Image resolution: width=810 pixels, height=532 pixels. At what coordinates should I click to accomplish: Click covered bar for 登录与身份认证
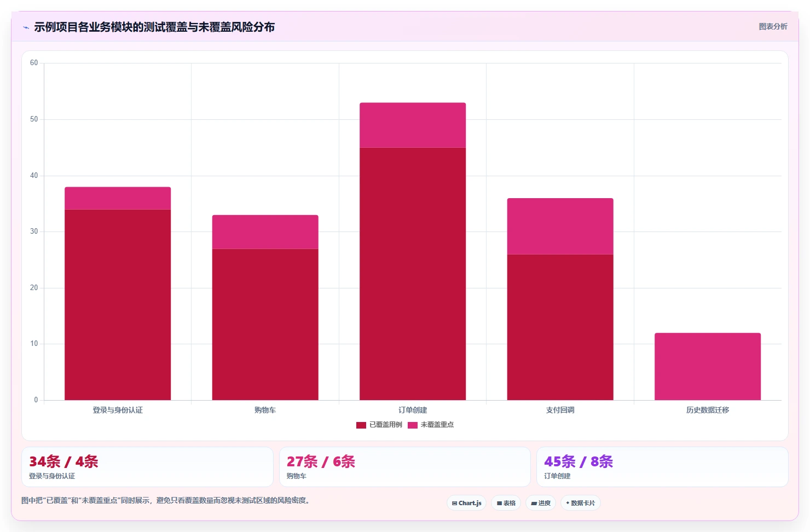pos(118,305)
